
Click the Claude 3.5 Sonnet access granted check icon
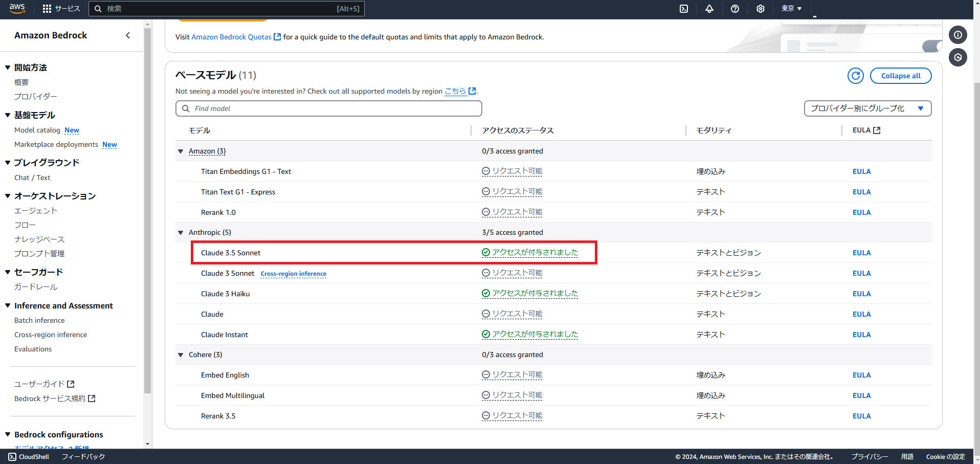pos(486,252)
